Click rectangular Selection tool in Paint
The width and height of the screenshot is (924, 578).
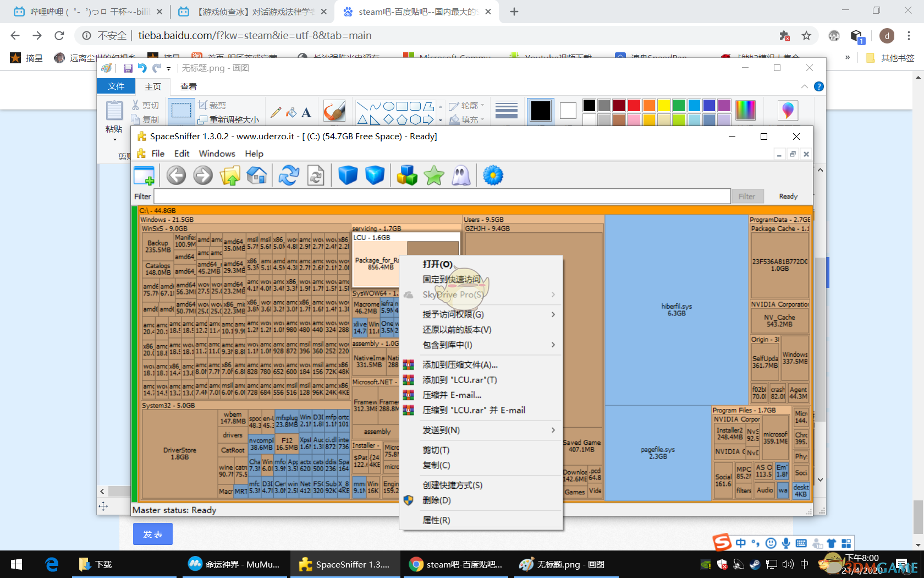(181, 112)
